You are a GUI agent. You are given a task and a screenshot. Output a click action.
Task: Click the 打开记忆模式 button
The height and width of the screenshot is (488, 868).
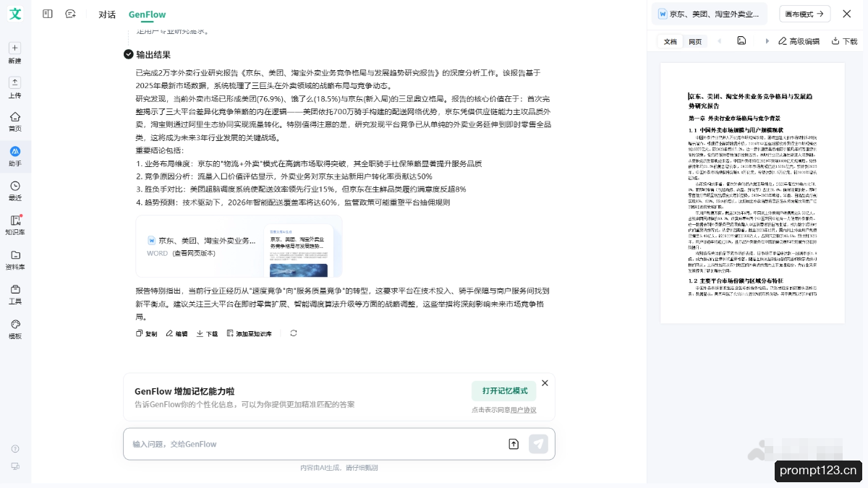[504, 391]
